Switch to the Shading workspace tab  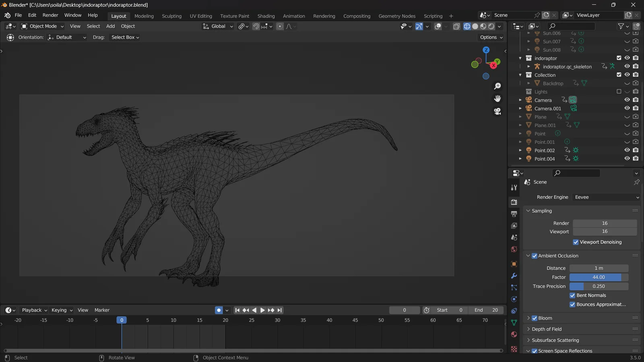[266, 16]
